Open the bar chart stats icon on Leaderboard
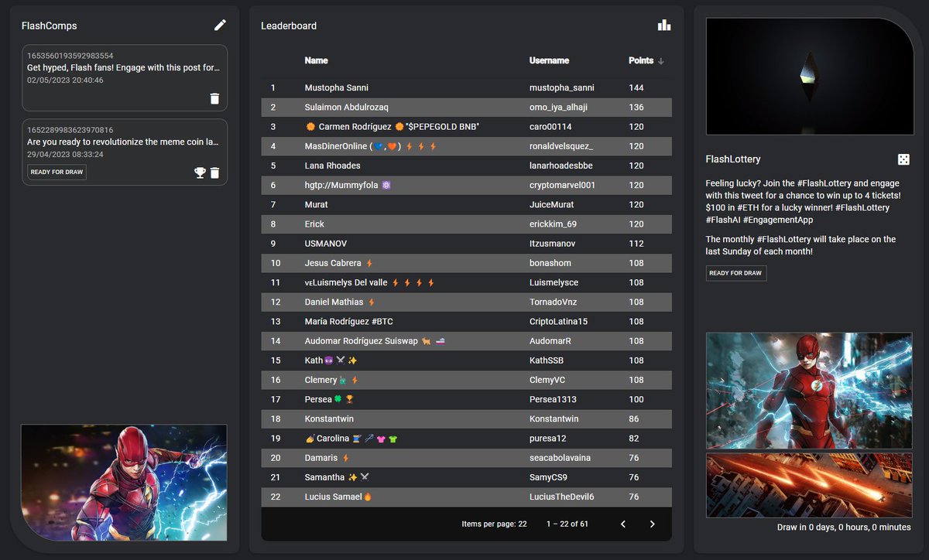 (664, 25)
